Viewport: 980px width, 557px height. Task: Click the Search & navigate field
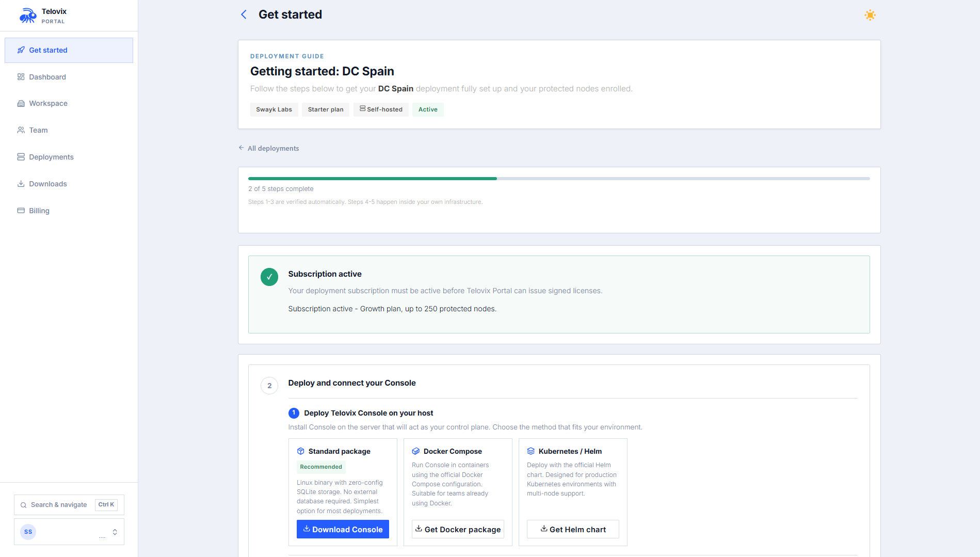(69, 505)
